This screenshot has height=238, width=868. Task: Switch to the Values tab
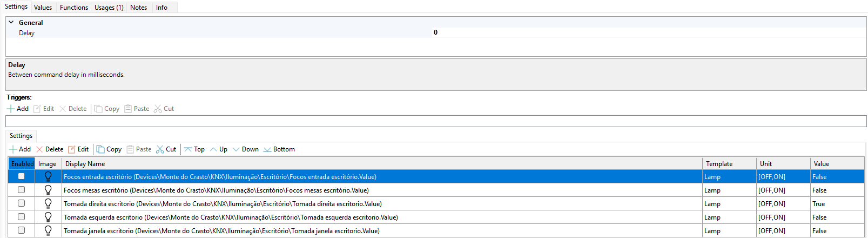pos(43,8)
